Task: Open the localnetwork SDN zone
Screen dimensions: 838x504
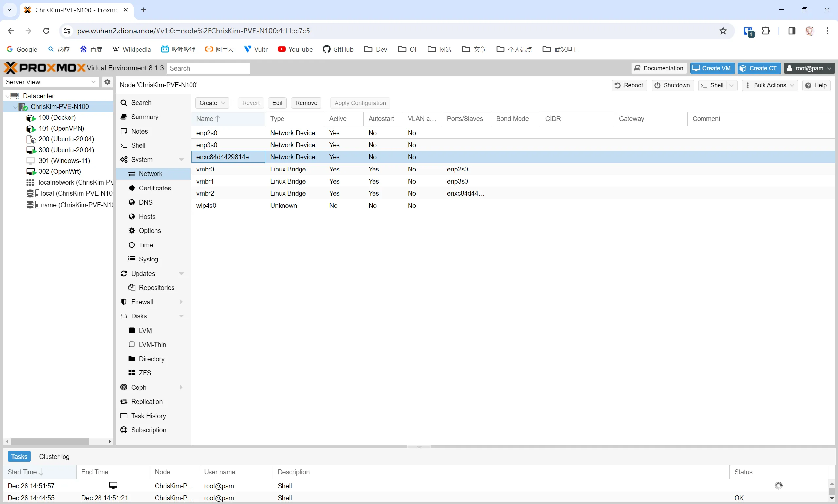Action: [70, 182]
